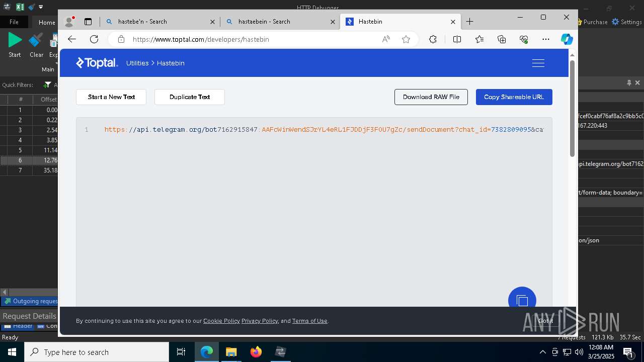Open the Windows Start menu
The image size is (644, 362).
[12, 352]
